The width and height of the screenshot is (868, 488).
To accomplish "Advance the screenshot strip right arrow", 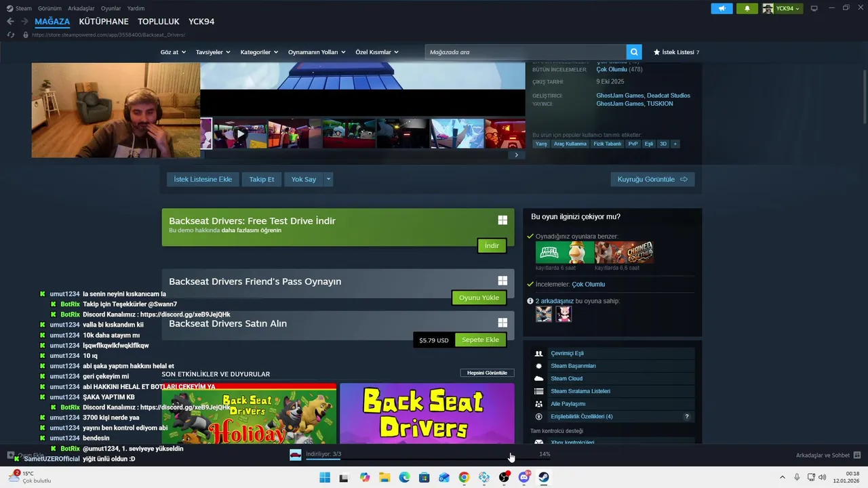I will 516,155.
